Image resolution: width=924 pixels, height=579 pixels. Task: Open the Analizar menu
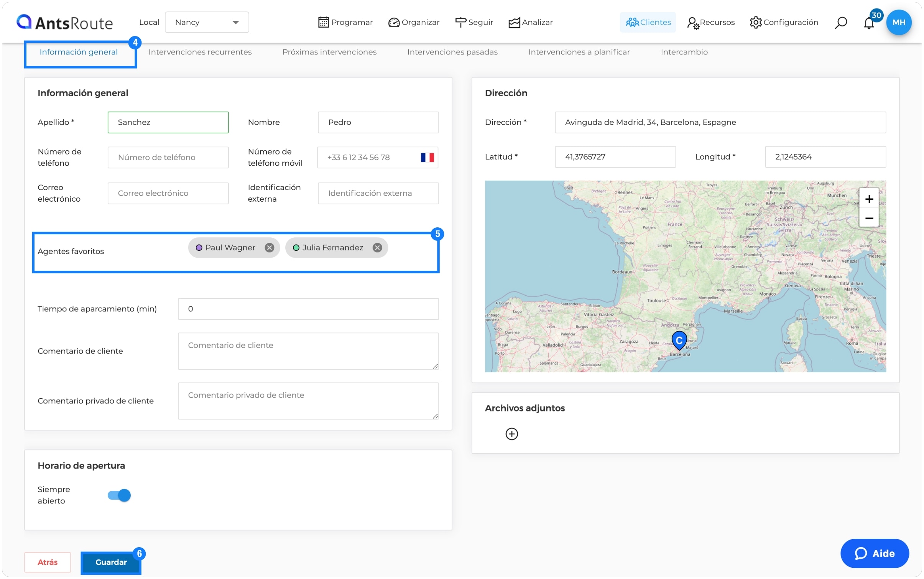(x=531, y=22)
